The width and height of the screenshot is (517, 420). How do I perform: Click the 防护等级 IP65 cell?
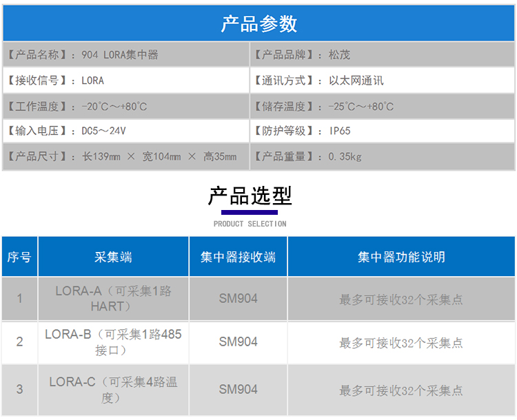(382, 131)
